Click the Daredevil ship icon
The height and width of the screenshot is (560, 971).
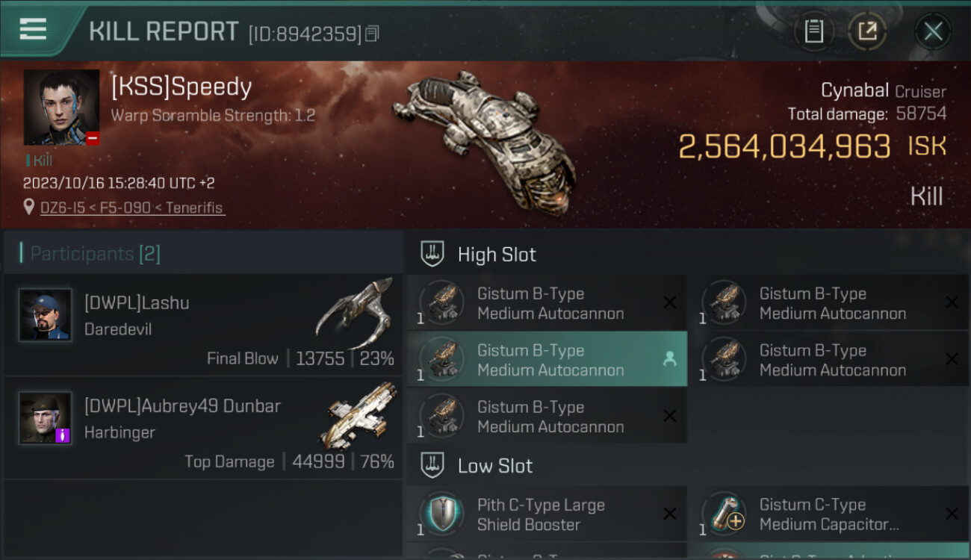click(x=354, y=314)
